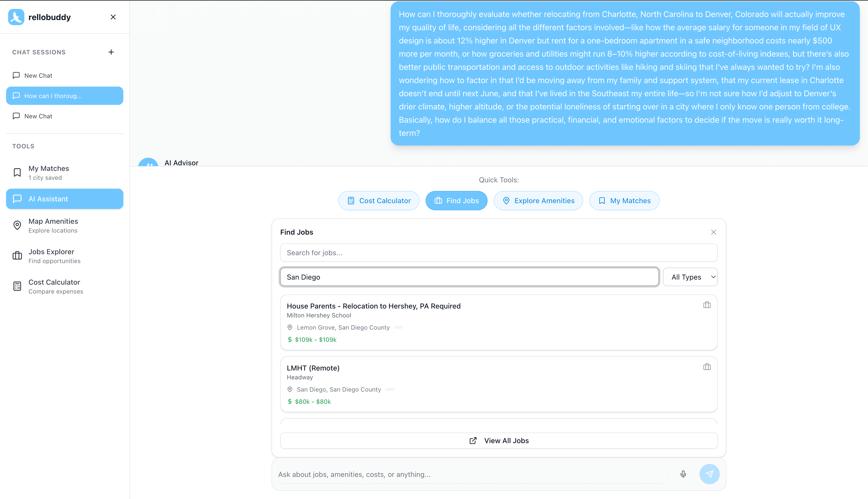
Task: Click the Explore Amenities quick tool
Action: coord(538,201)
